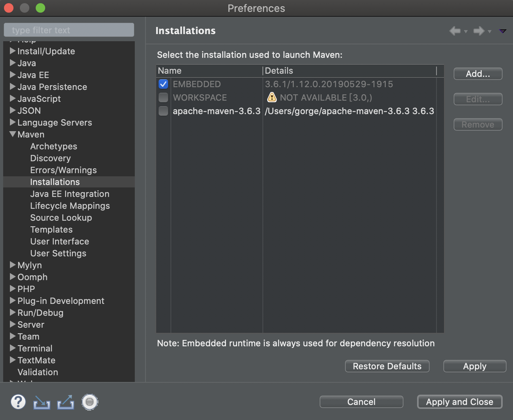Image resolution: width=513 pixels, height=420 pixels.
Task: Click the Details column header
Action: pyautogui.click(x=349, y=71)
